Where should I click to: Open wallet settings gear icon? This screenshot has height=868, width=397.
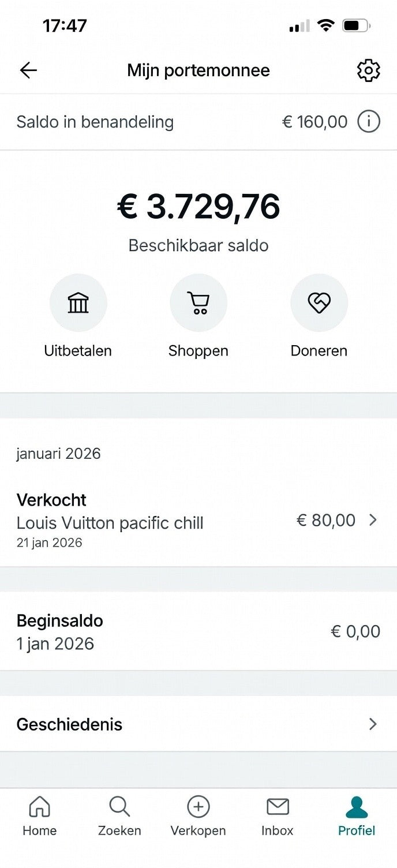(x=368, y=70)
